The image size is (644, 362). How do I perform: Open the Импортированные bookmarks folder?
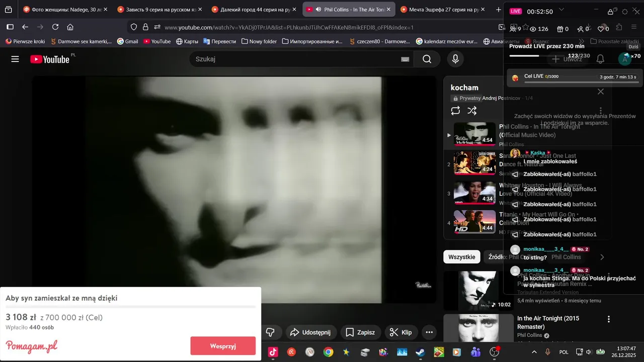pos(312,41)
